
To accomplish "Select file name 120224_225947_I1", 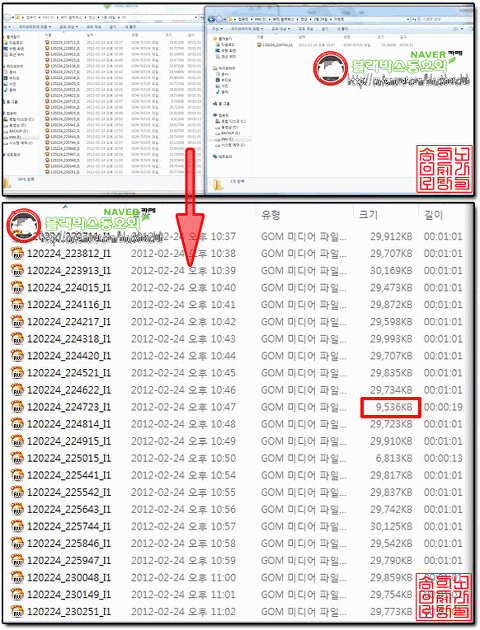I will point(69,560).
